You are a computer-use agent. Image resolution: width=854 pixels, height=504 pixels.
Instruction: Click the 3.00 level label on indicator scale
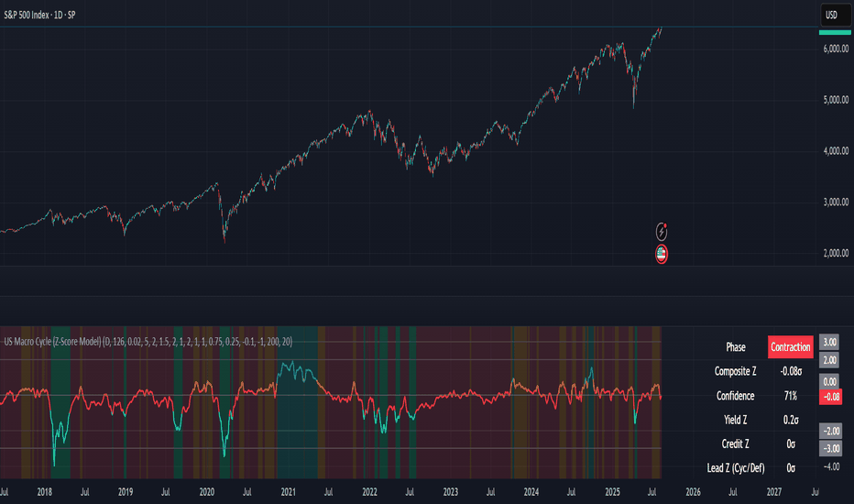click(829, 342)
